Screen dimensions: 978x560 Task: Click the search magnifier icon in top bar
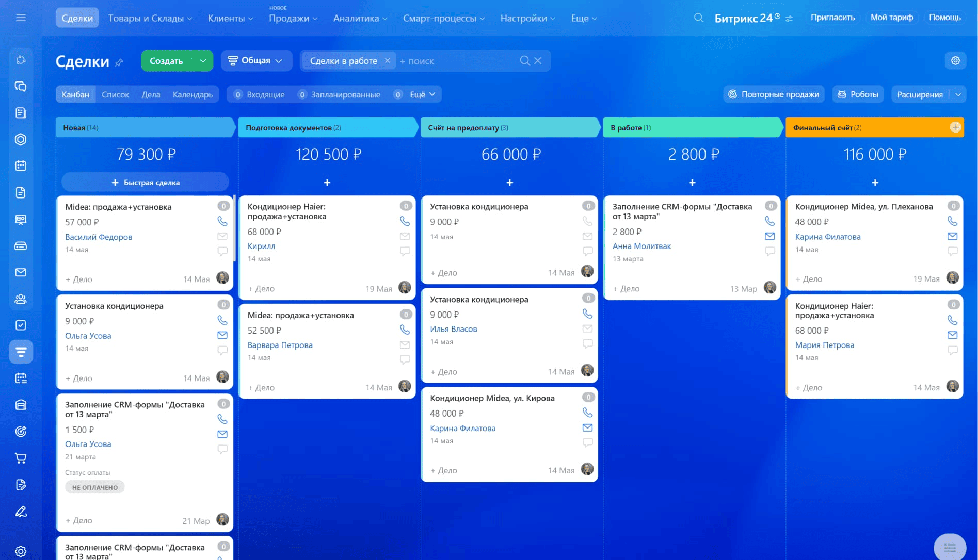tap(698, 18)
